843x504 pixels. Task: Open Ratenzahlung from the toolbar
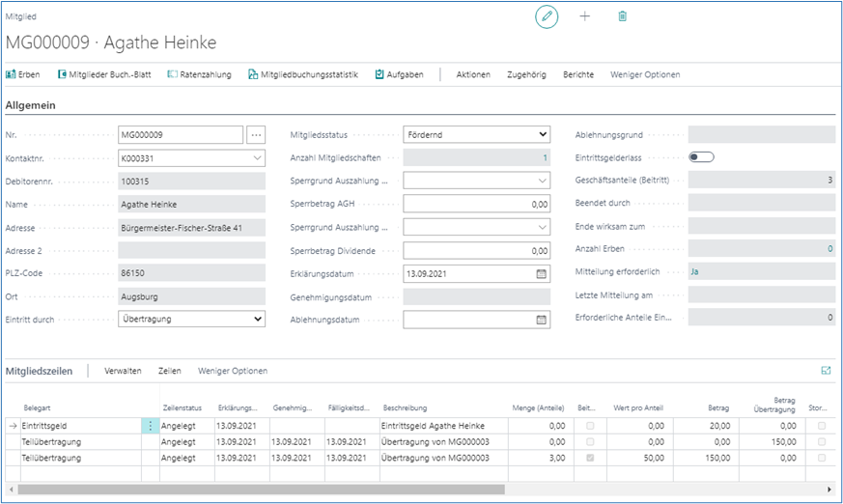point(199,74)
